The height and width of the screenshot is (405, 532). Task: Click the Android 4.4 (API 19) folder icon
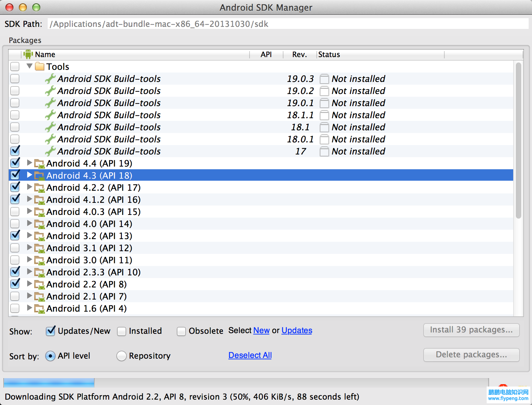[40, 164]
